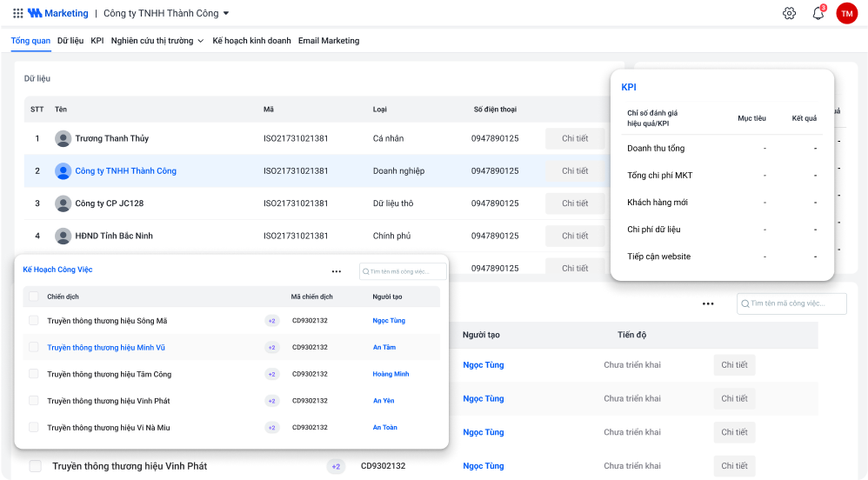Check Truyền thông thương hiệu Minh Vũ

[x=34, y=347]
